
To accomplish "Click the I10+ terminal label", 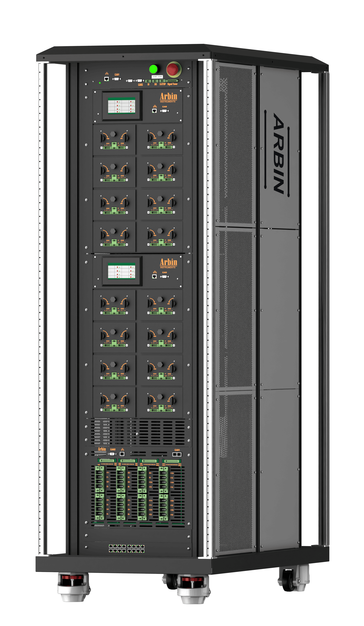I will (x=151, y=482).
